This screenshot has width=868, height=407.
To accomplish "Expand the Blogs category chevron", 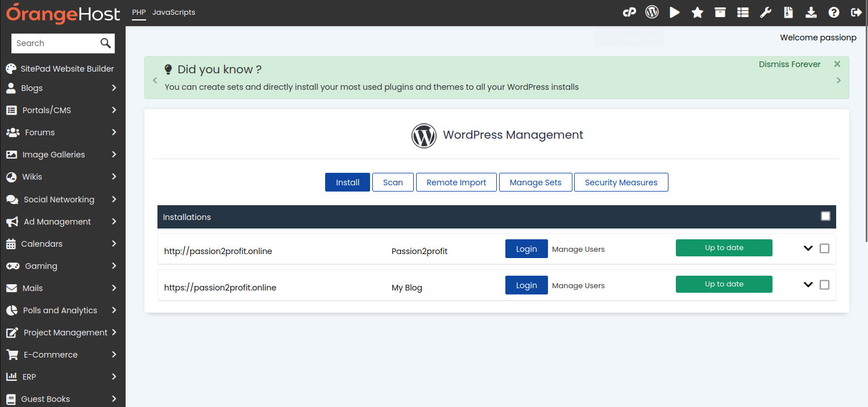I will [114, 88].
